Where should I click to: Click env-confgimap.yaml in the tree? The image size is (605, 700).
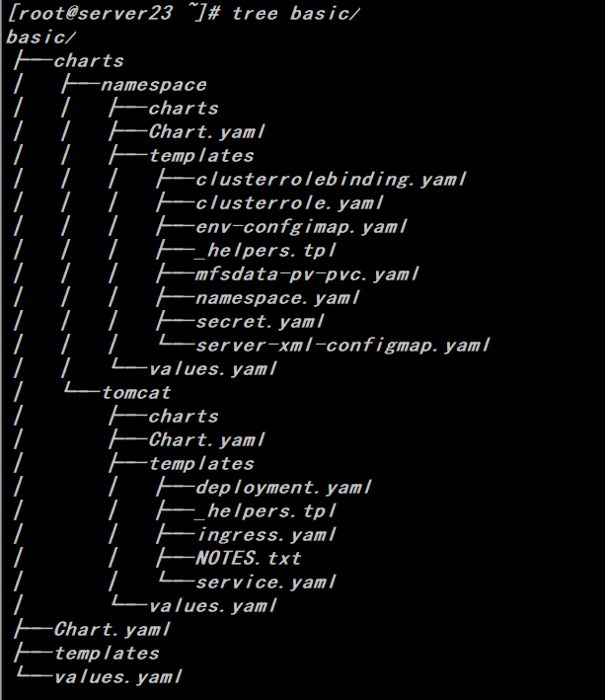tap(301, 227)
